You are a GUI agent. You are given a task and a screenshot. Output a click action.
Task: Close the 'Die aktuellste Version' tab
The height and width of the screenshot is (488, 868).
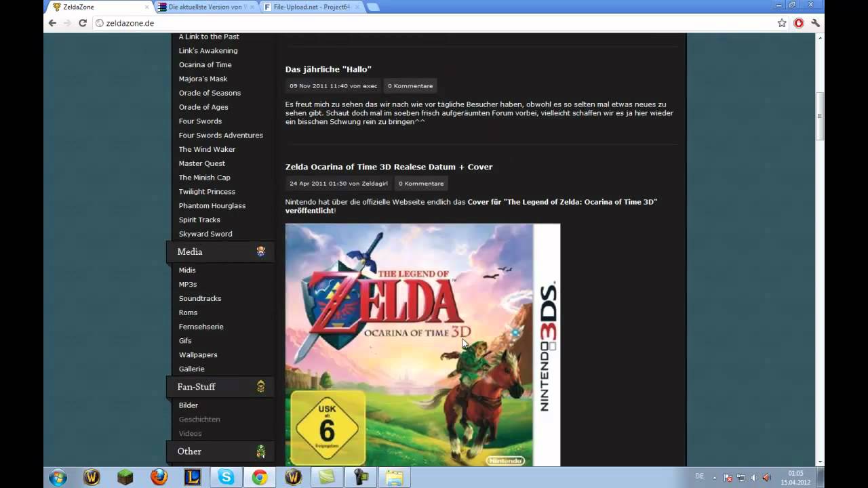coord(251,7)
